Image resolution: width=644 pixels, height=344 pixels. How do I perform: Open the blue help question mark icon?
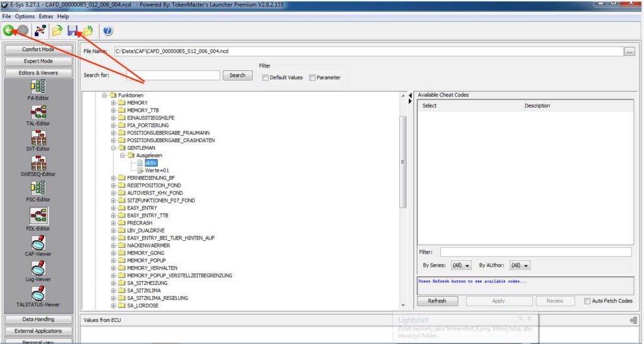108,31
